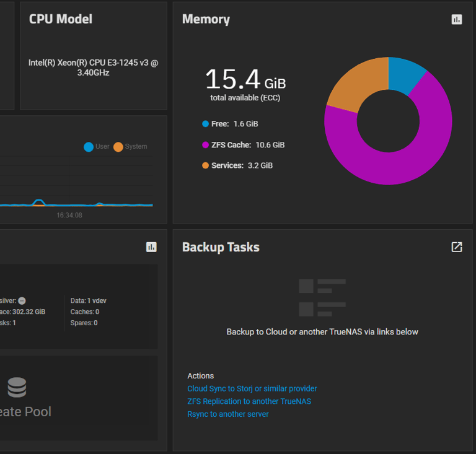Open Memory reports chart icon
This screenshot has height=454, width=476.
click(x=457, y=19)
